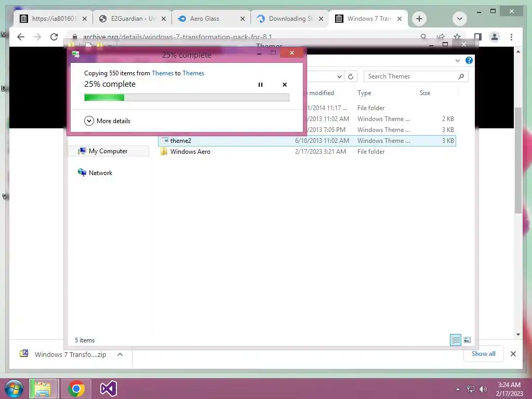
Task: Show hidden system tray icons
Action: pos(458,389)
